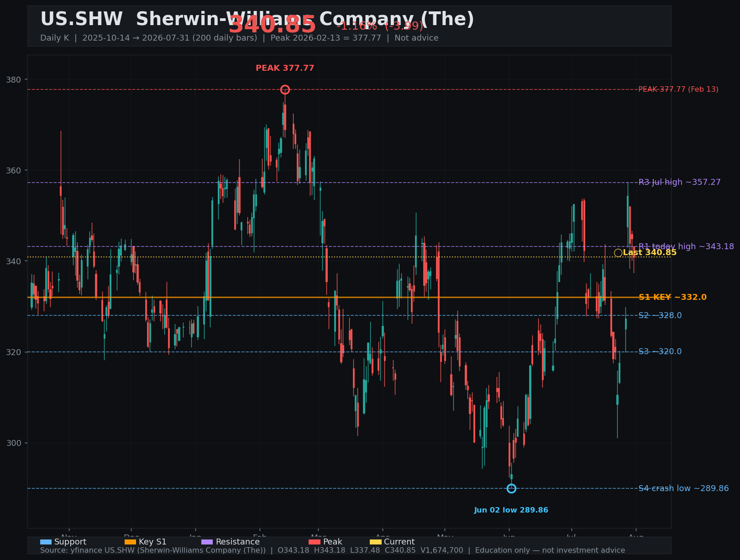This screenshot has height=560, width=740.
Task: Select the yellow Current legend swatch
Action: coord(375,542)
